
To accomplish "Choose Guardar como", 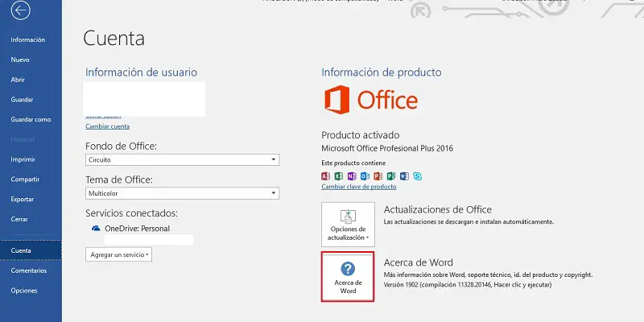I will click(31, 119).
